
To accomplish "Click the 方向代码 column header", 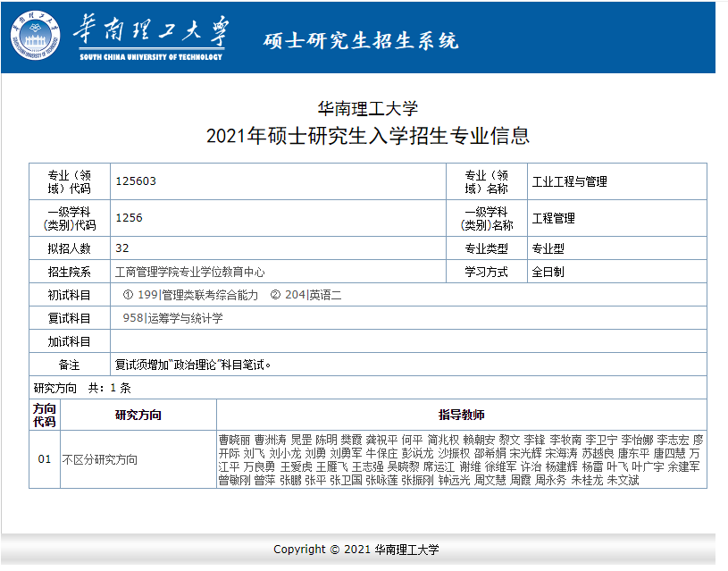I will tap(45, 415).
